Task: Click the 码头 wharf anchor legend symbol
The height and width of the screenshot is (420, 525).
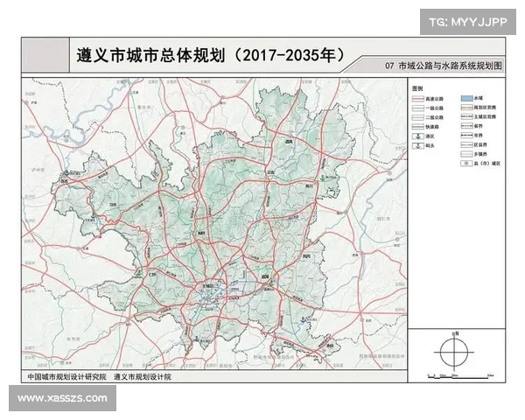Action: pos(418,146)
